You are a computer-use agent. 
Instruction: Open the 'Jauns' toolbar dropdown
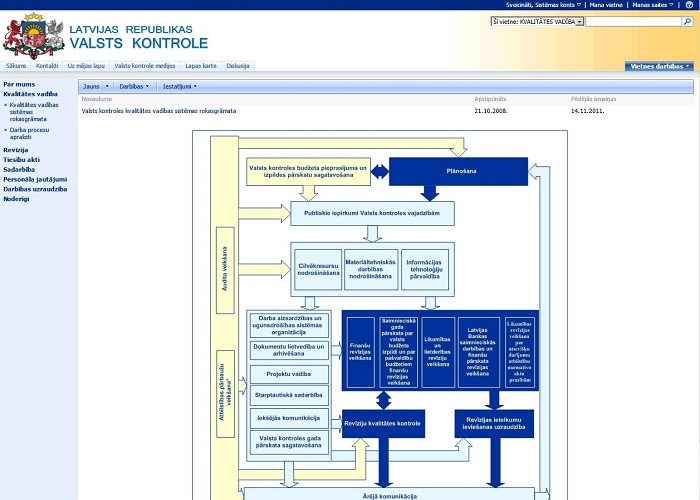tap(96, 87)
